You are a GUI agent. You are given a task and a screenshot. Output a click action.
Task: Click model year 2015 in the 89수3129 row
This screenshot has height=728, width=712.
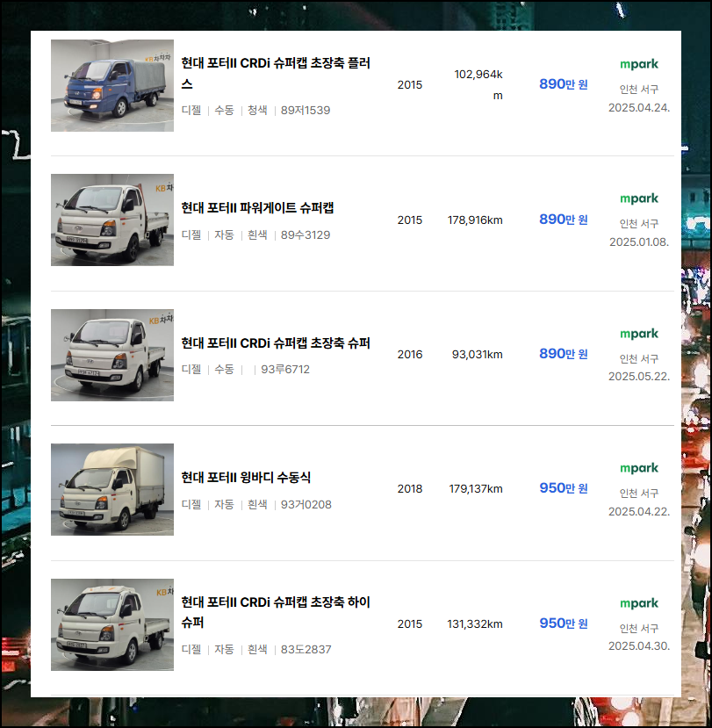click(x=410, y=220)
